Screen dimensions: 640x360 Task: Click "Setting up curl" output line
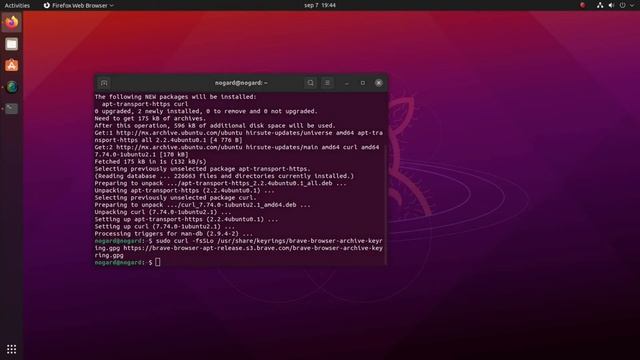pos(164,227)
